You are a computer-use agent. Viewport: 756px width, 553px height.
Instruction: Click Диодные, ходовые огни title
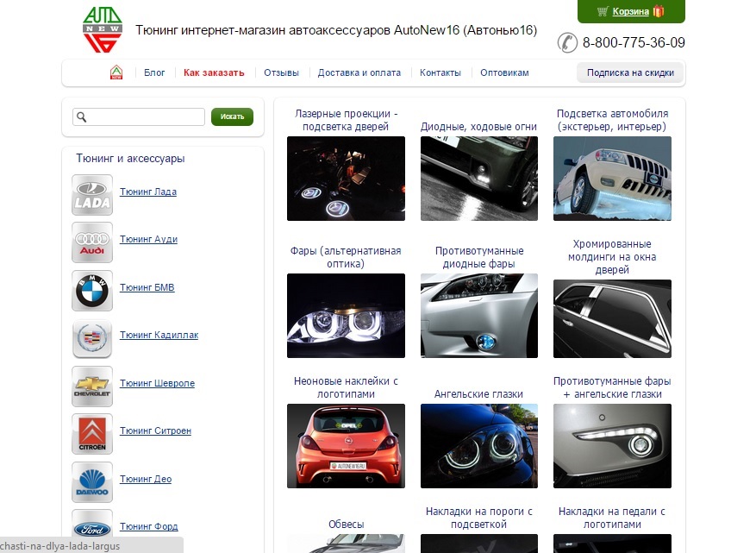pyautogui.click(x=478, y=127)
